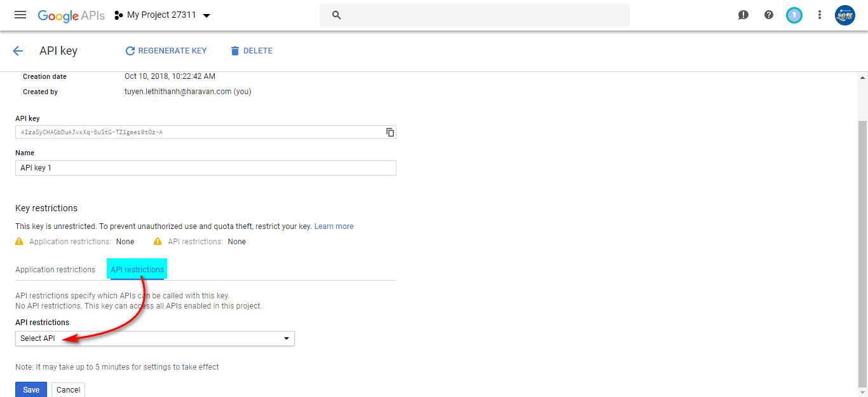Viewport: 868px width, 397px height.
Task: Follow the Learn more link
Action: [x=334, y=226]
